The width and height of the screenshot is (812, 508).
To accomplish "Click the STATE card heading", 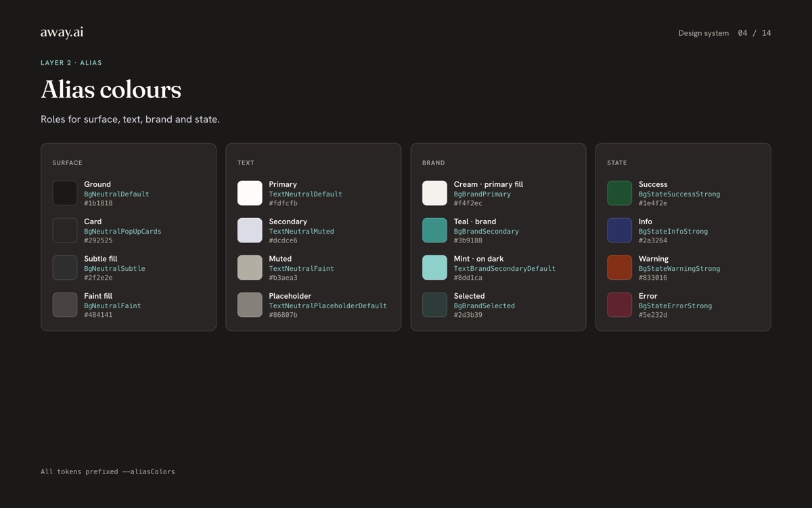I will [617, 163].
